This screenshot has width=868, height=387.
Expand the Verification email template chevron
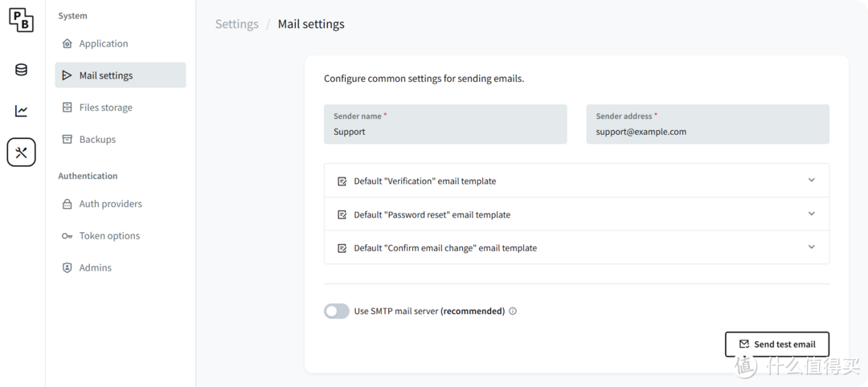[811, 181]
